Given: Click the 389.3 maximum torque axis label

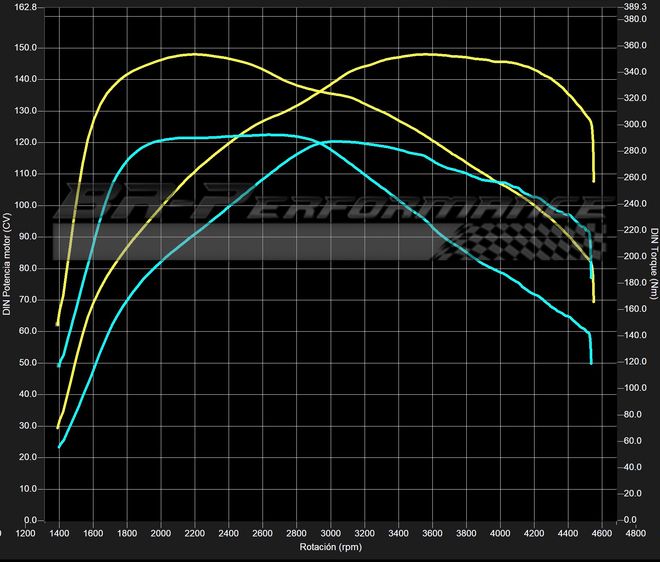Looking at the screenshot, I should click(x=634, y=7).
